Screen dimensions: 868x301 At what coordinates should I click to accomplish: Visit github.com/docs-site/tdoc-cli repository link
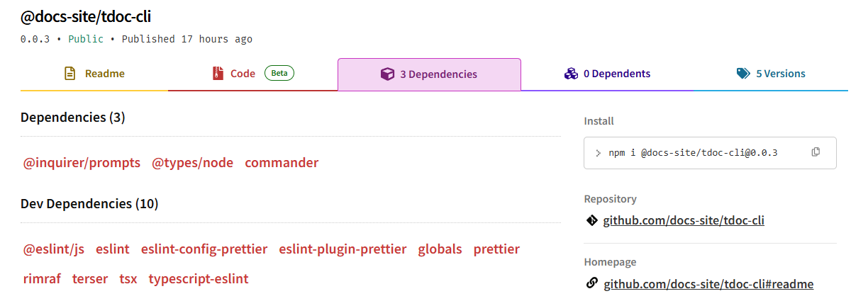(x=684, y=221)
